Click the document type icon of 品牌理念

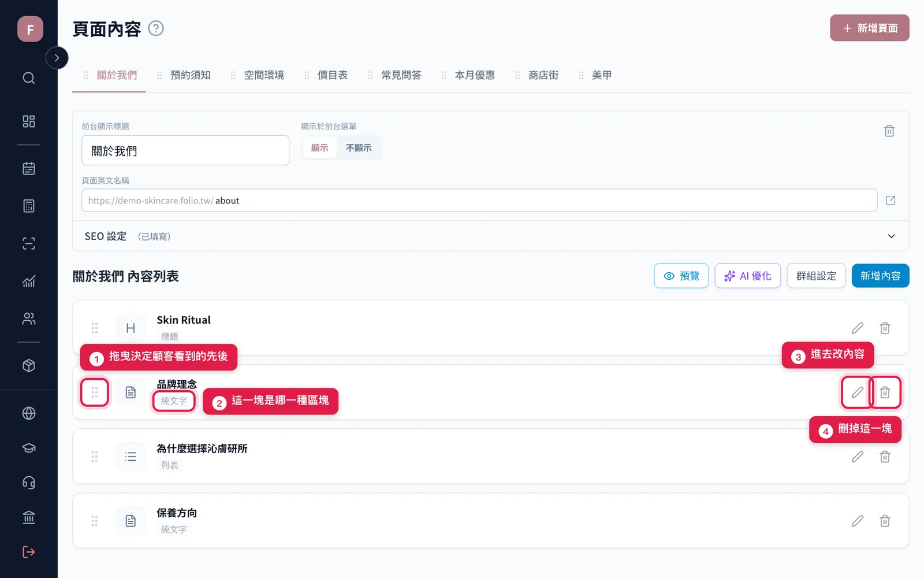pyautogui.click(x=131, y=392)
